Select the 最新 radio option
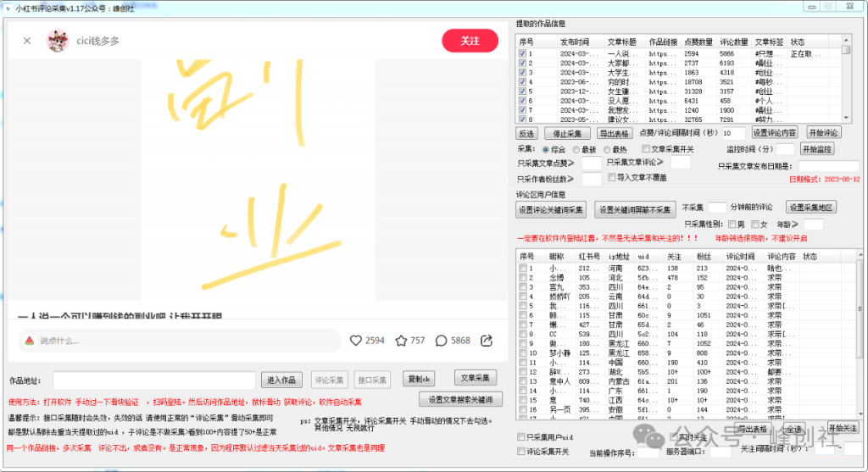Viewport: 868px width, 472px height. 576,149
